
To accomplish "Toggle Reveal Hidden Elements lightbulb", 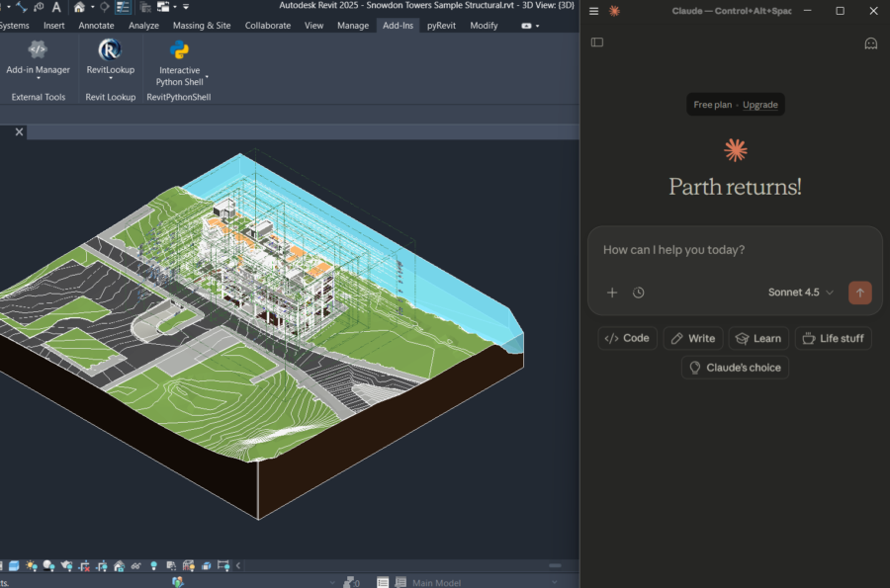I will (x=154, y=565).
